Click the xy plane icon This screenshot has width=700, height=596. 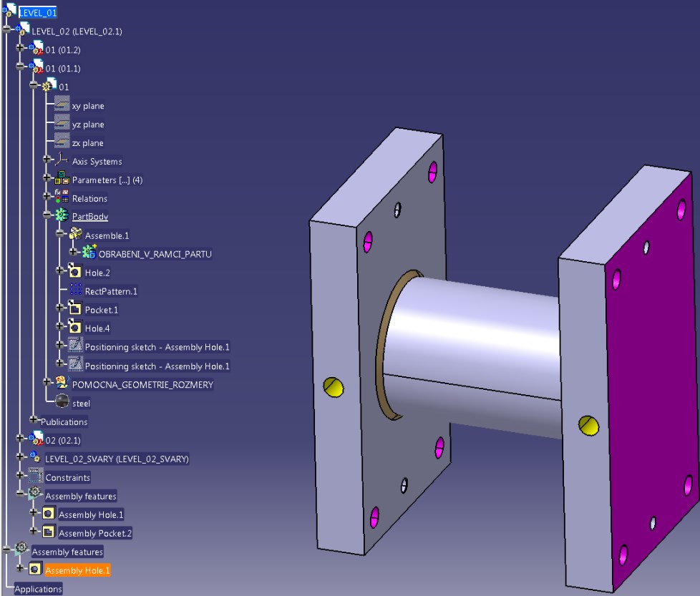pos(62,104)
